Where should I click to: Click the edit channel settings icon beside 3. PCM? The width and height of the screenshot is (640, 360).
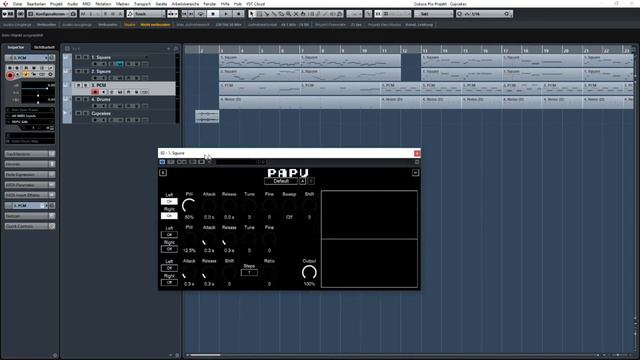(51, 58)
